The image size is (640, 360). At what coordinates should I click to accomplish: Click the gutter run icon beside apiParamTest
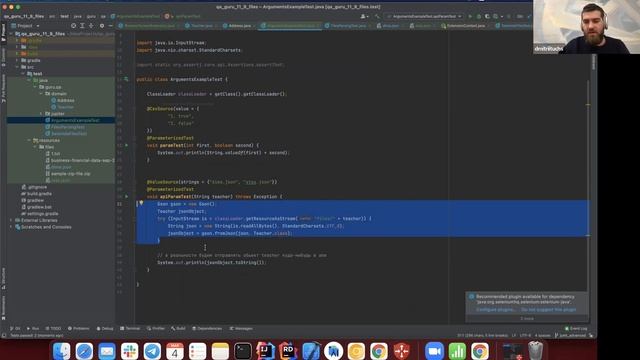(126, 196)
